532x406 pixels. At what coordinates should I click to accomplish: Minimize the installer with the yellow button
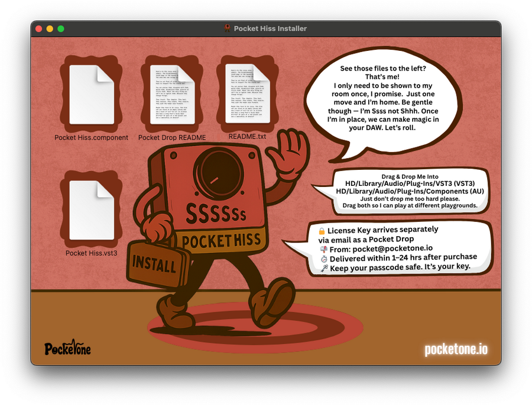pyautogui.click(x=50, y=28)
